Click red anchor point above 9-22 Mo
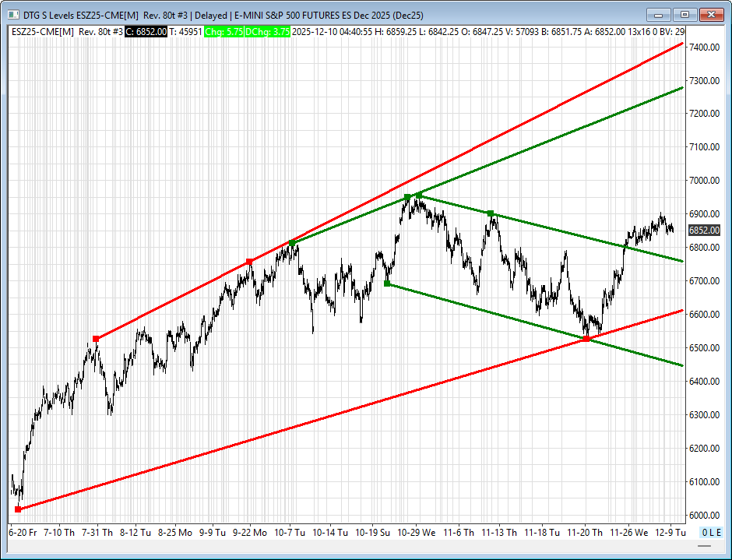 249,261
